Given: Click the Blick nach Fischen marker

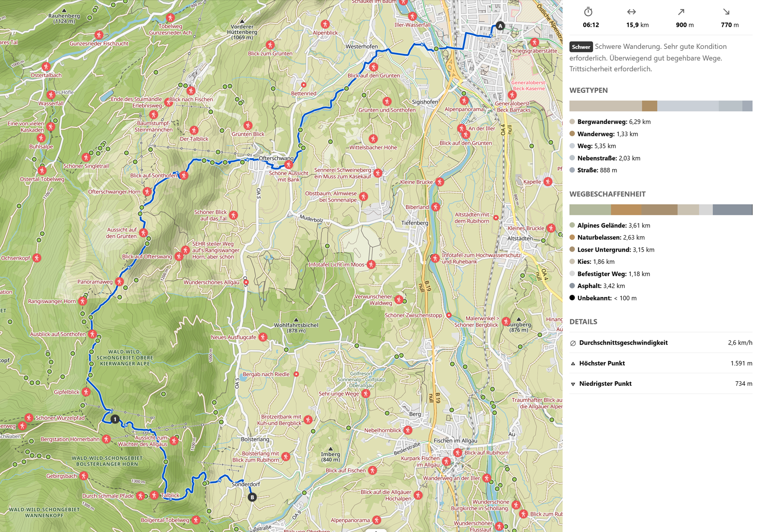Looking at the screenshot, I should point(191,91).
